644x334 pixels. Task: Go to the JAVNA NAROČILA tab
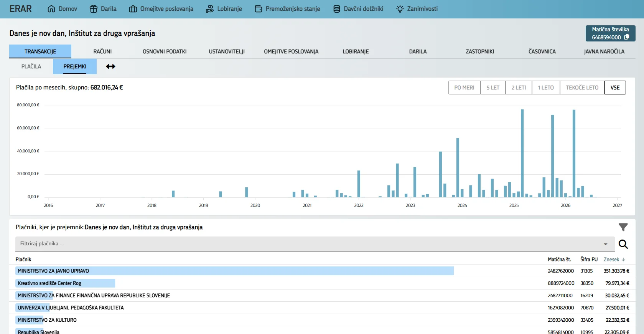604,51
